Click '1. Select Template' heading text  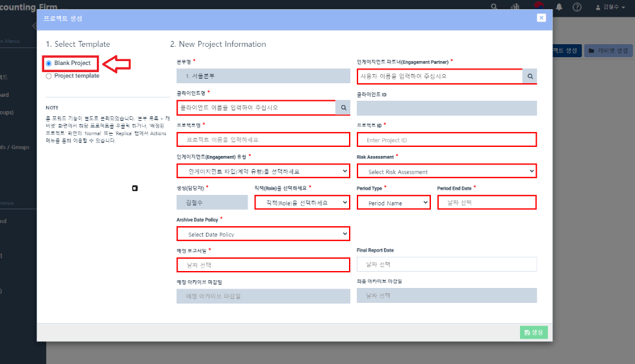78,44
